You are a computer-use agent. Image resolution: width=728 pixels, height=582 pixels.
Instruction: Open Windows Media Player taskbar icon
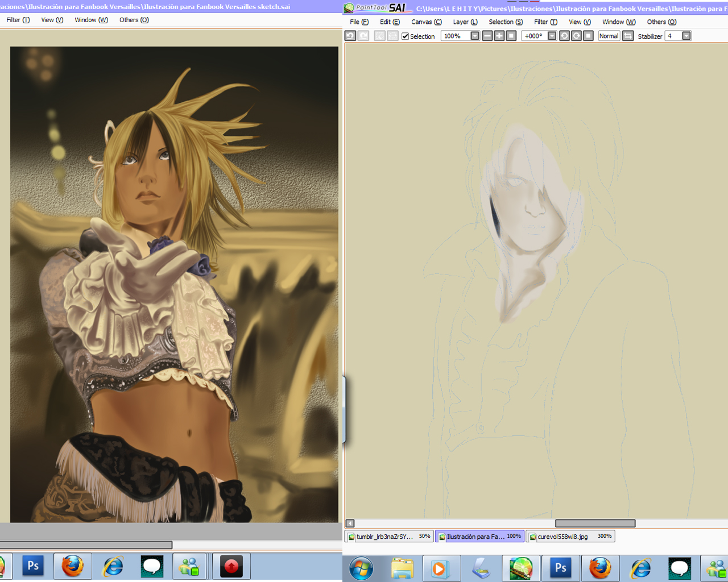tap(441, 568)
